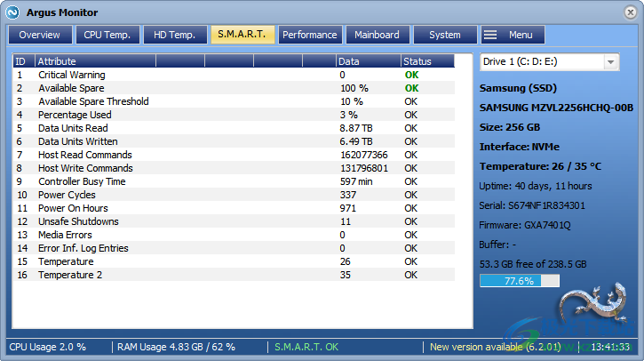This screenshot has height=361, width=644.
Task: Open the CPU Temp. tab
Action: pyautogui.click(x=107, y=35)
